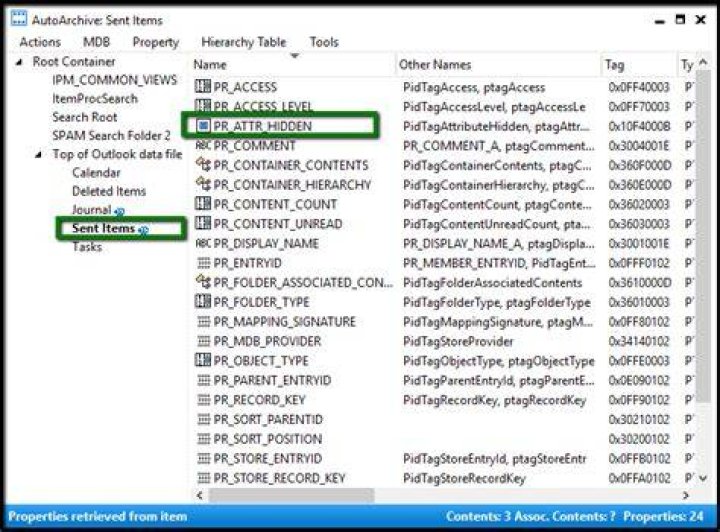Click the binary icon beside PR_RECORD_KEY
This screenshot has height=532, width=720.
[x=203, y=400]
